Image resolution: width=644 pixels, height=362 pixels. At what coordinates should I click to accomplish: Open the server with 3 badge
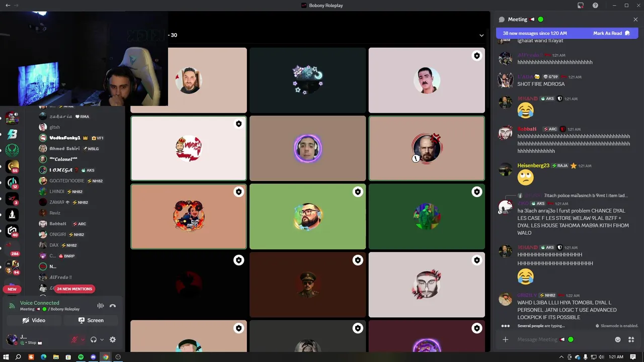pyautogui.click(x=12, y=199)
